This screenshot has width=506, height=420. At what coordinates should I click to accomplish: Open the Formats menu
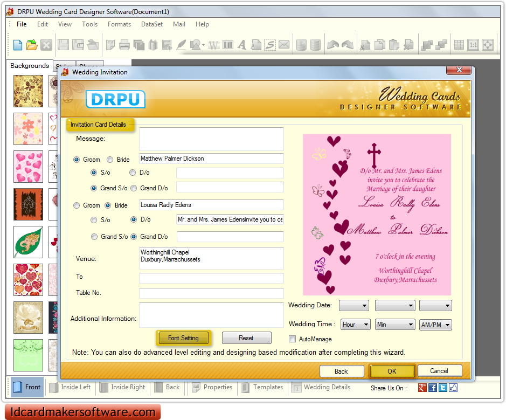click(119, 24)
